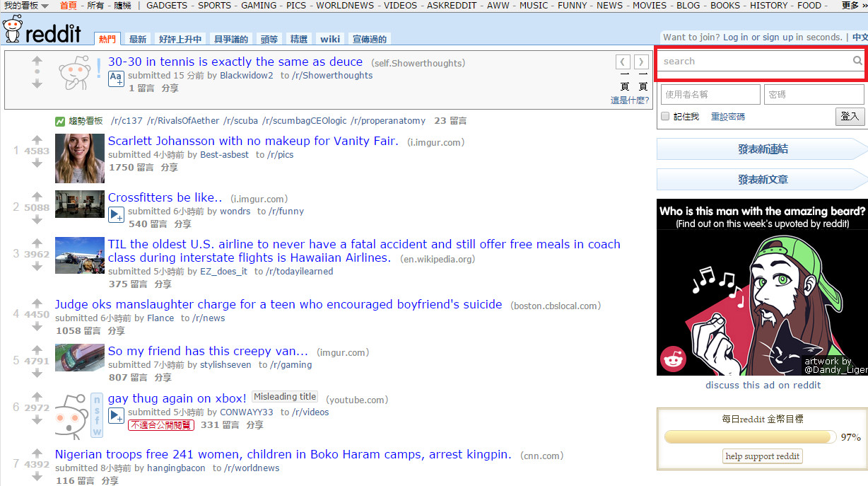The width and height of the screenshot is (868, 486).
Task: Open the /r/RivalsOfAether trending link
Action: coord(182,121)
